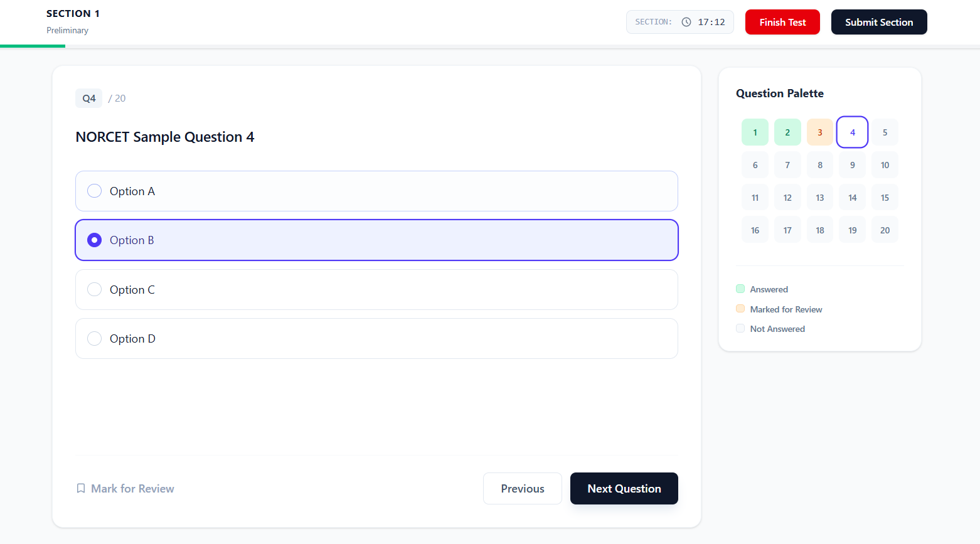Go back with the Previous button

coord(522,488)
